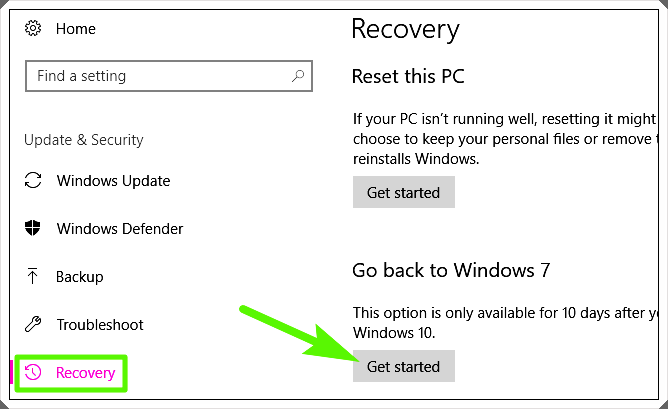Go to the Backup settings page
The height and width of the screenshot is (409, 668).
[80, 277]
